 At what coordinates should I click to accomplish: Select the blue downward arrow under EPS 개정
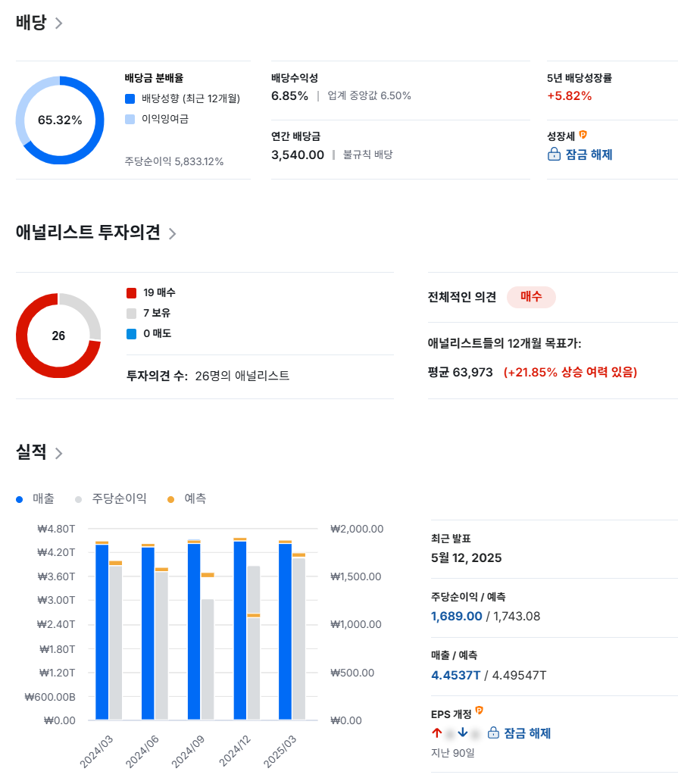(463, 733)
